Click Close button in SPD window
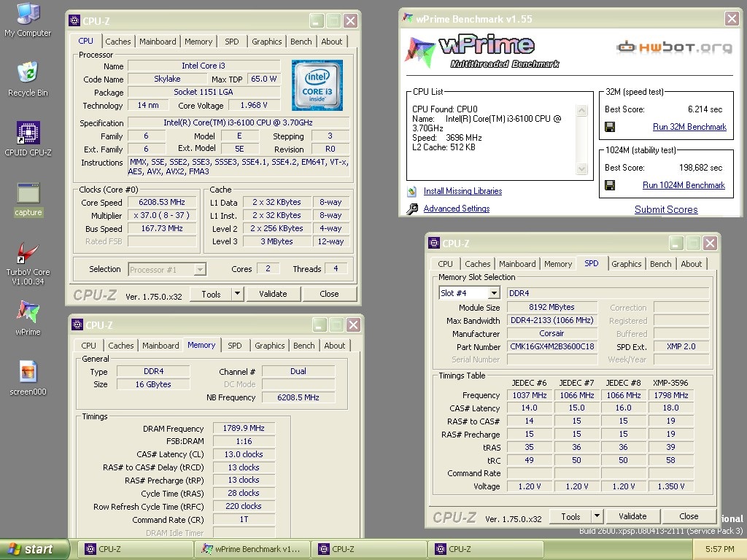This screenshot has height=560, width=747. pyautogui.click(x=689, y=516)
